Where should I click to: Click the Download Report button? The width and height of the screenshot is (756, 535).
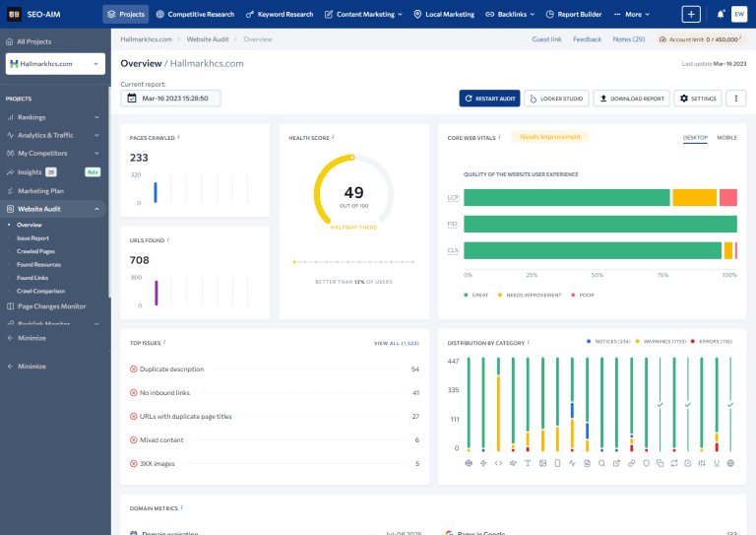631,99
